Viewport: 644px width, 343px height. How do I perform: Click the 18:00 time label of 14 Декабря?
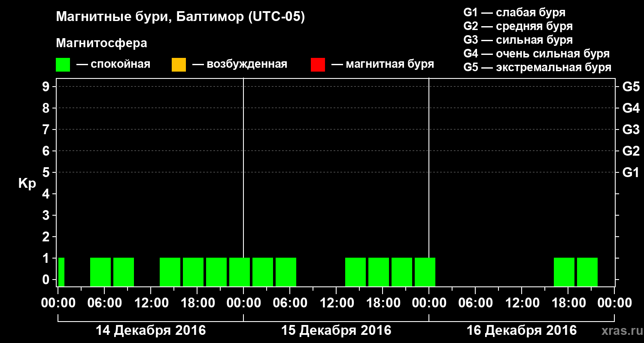pos(197,303)
